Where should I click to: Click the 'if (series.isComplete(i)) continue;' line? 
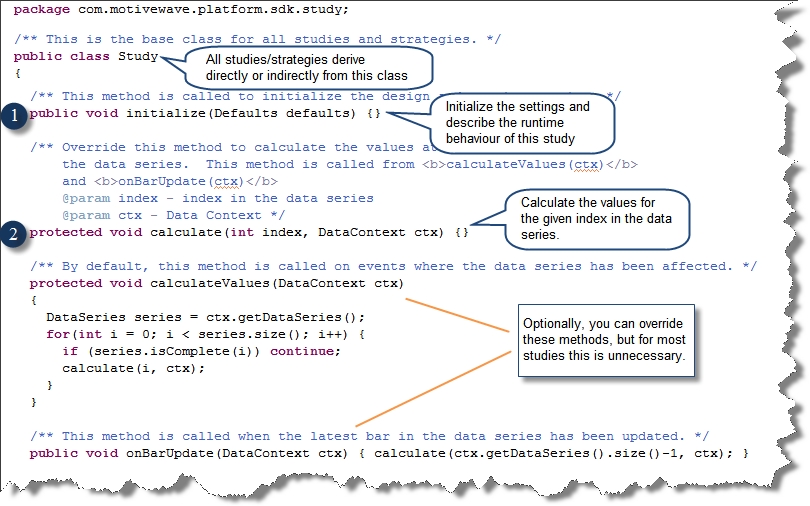tap(201, 351)
